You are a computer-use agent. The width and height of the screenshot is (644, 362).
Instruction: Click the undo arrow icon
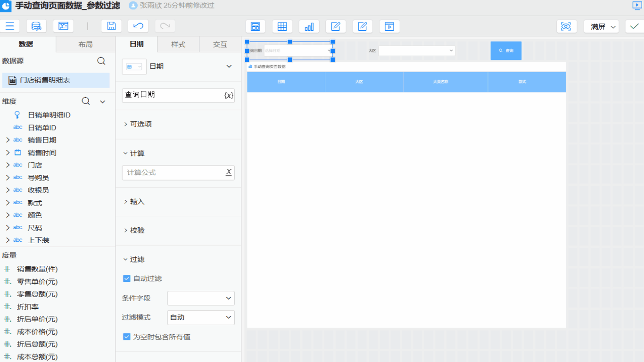pos(138,26)
